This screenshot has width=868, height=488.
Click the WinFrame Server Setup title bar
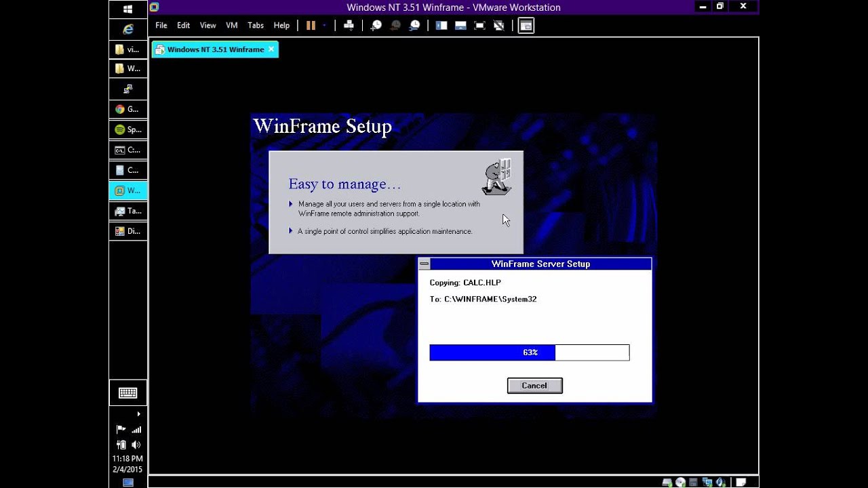click(x=540, y=264)
